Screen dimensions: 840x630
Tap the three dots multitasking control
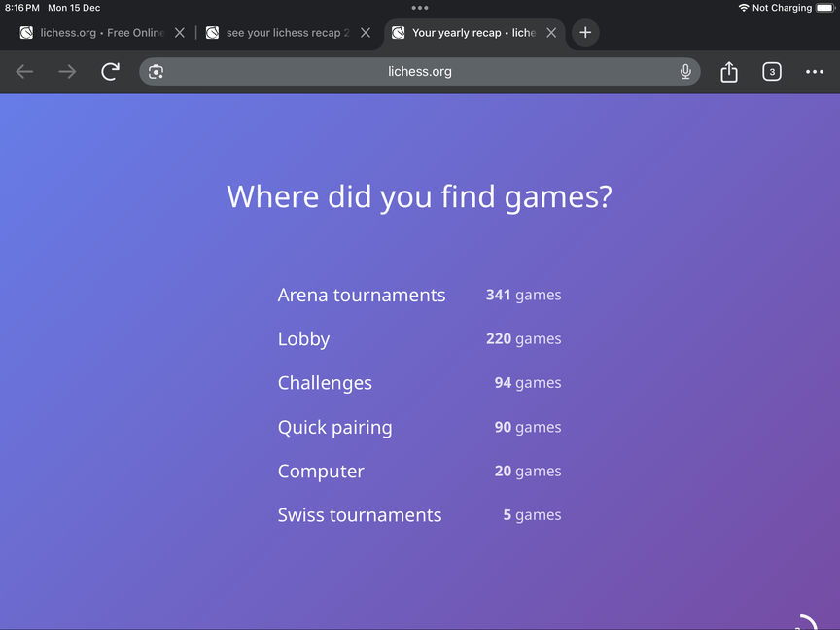tap(420, 8)
